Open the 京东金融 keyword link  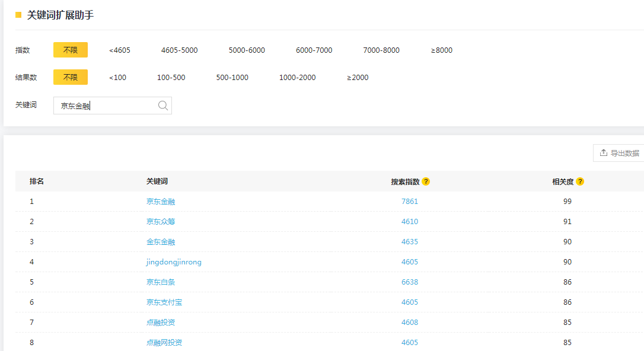[x=161, y=202]
